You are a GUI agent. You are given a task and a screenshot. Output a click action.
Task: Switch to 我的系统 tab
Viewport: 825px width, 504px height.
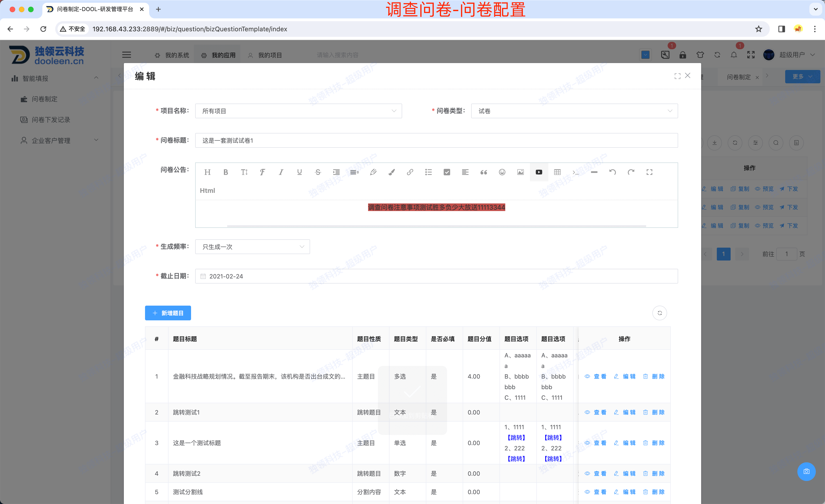[x=172, y=55]
